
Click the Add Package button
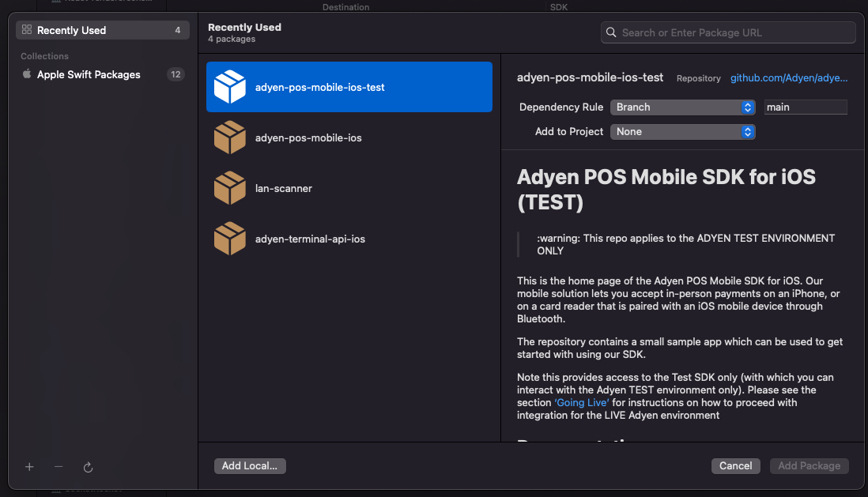click(x=809, y=466)
